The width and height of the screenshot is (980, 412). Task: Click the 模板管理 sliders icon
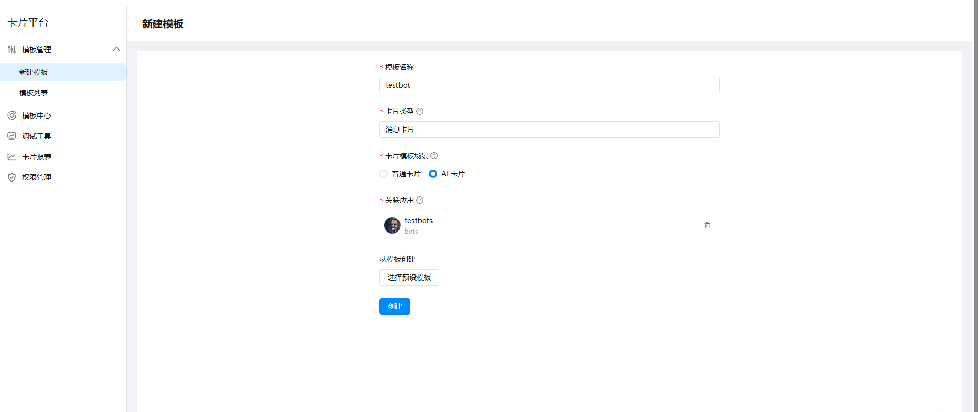(x=12, y=50)
